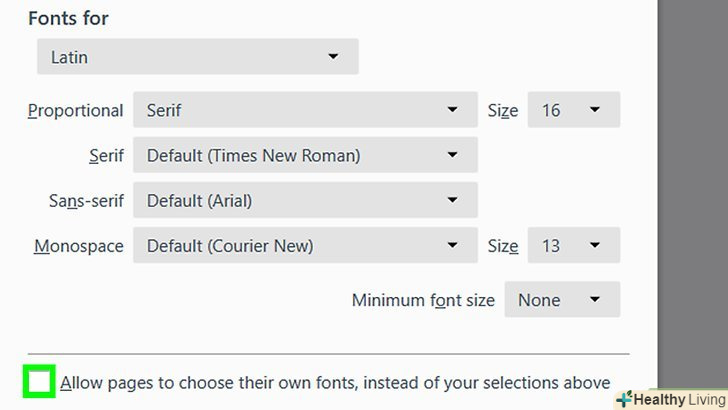The image size is (728, 410).
Task: Click the 'Fonts for' heading
Action: pyautogui.click(x=68, y=19)
